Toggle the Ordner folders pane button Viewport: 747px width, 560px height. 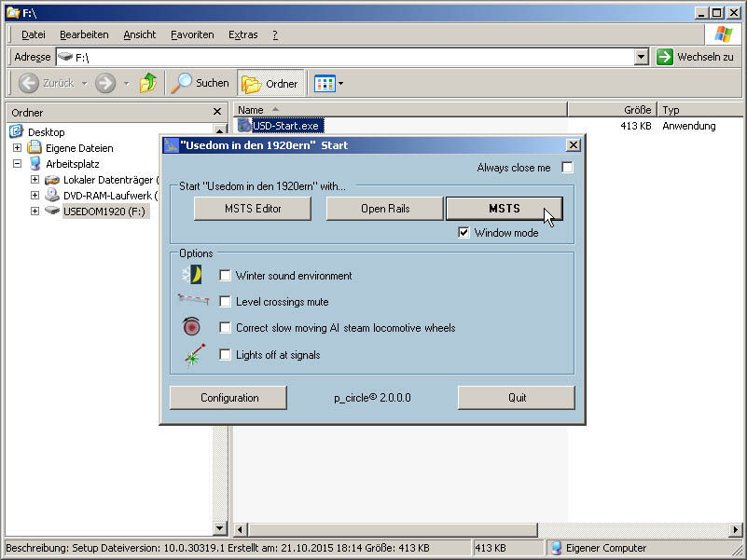coord(270,83)
